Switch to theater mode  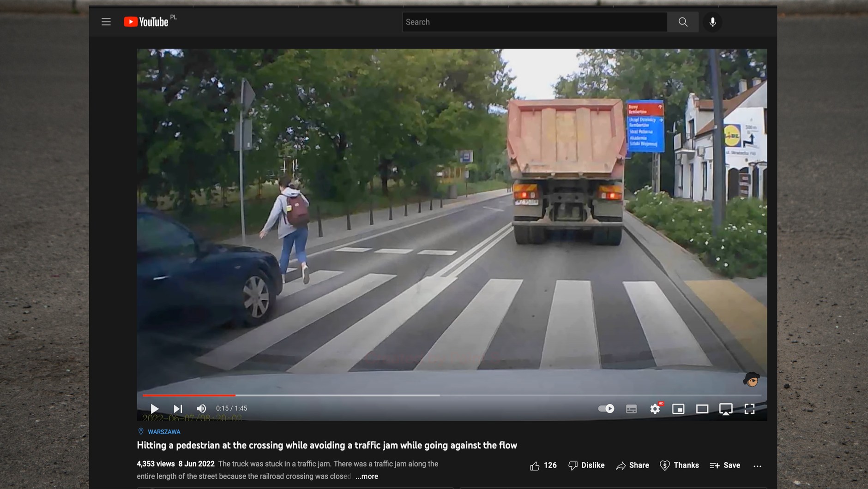pyautogui.click(x=702, y=409)
